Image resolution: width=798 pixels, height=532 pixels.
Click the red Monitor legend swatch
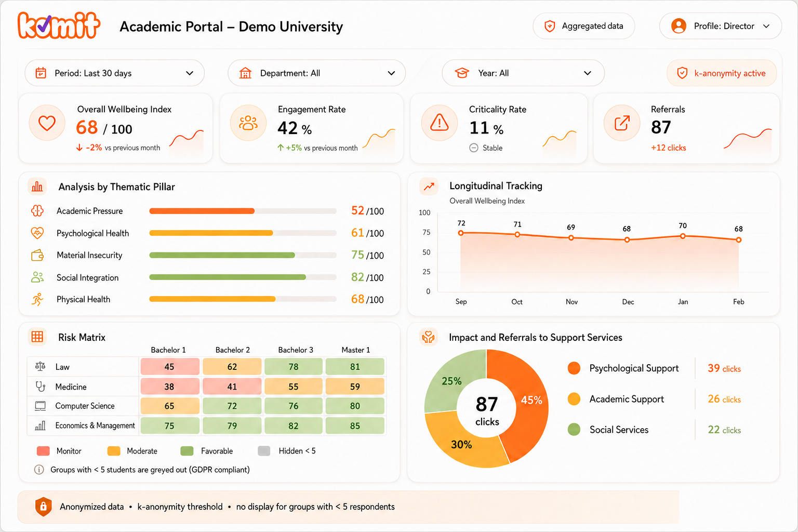pyautogui.click(x=44, y=451)
